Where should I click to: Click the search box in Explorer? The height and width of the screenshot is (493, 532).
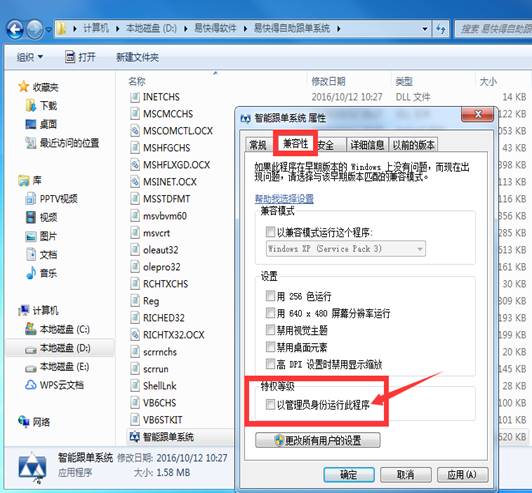(494, 29)
